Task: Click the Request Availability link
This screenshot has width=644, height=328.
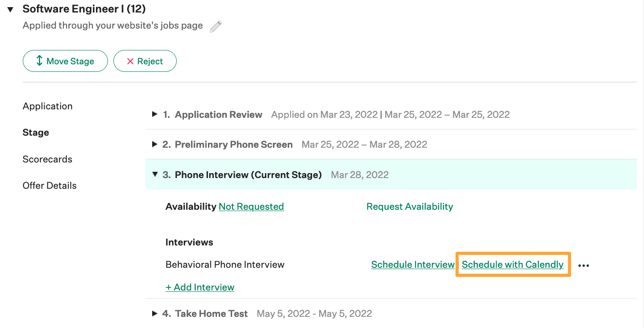Action: (x=410, y=207)
